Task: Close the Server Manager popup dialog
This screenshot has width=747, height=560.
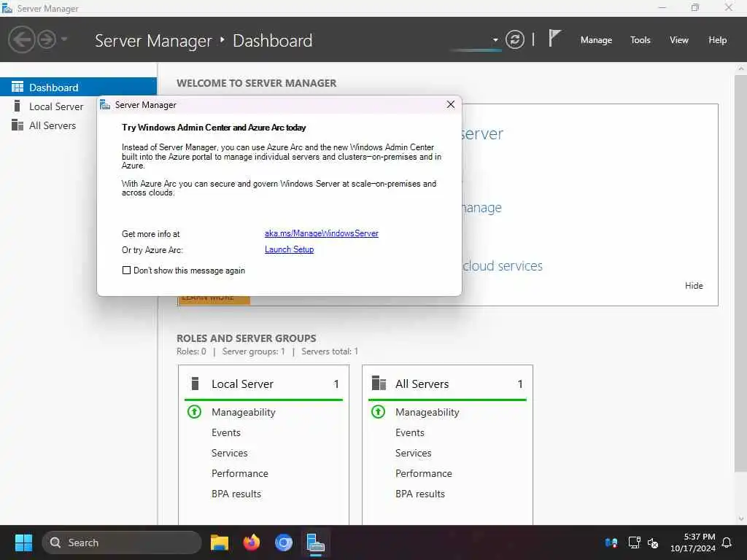Action: [450, 104]
